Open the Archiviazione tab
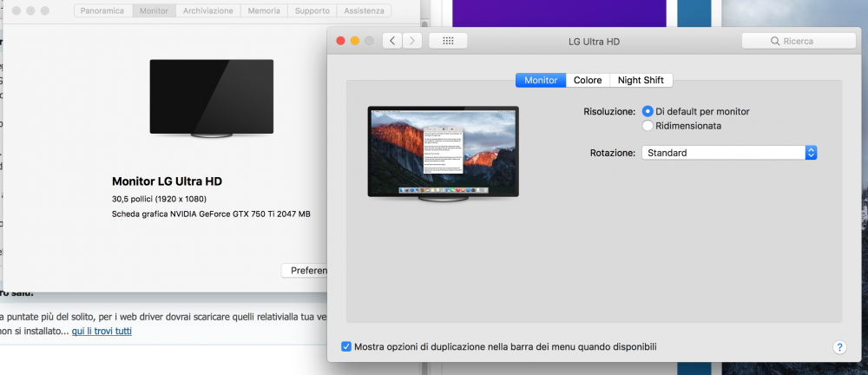868x375 pixels. point(208,10)
